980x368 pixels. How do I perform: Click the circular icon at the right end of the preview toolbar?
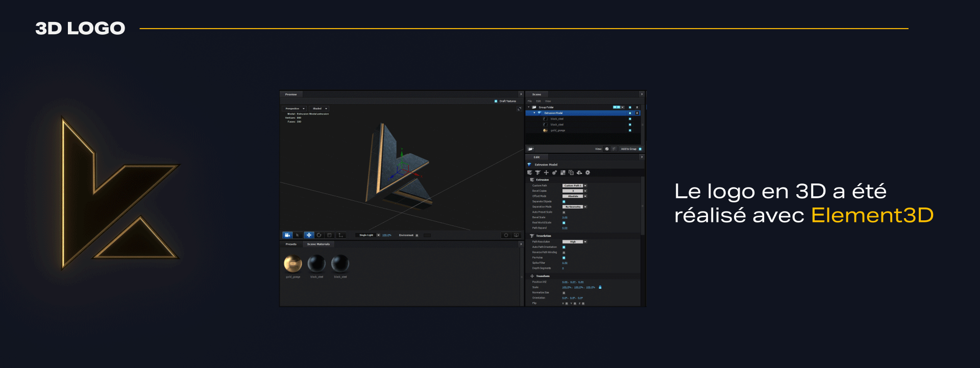click(x=506, y=235)
